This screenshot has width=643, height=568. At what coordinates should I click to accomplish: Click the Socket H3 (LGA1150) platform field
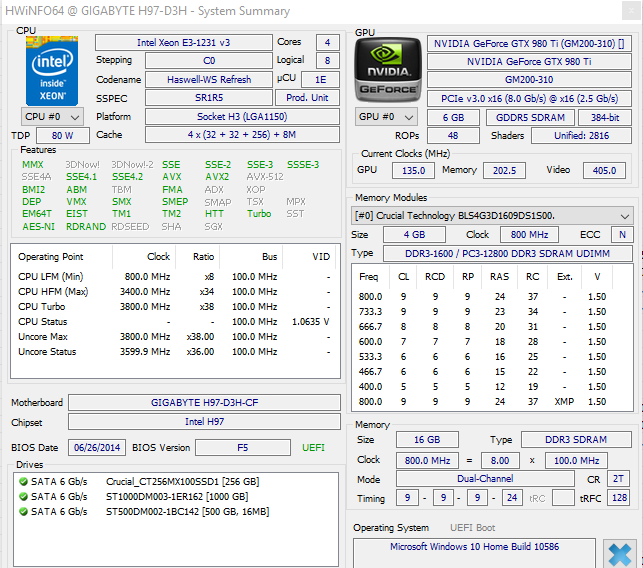(x=242, y=117)
